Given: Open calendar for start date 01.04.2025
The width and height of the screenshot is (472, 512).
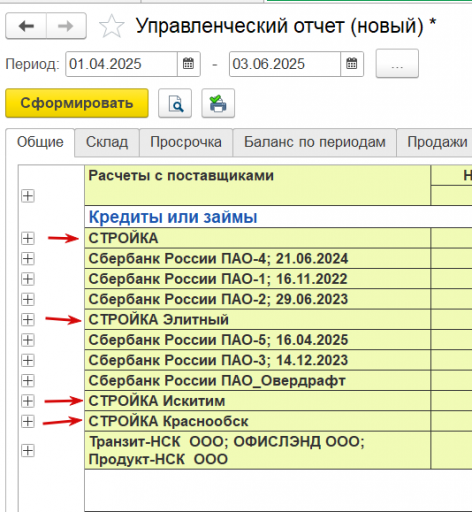Looking at the screenshot, I should click(188, 64).
